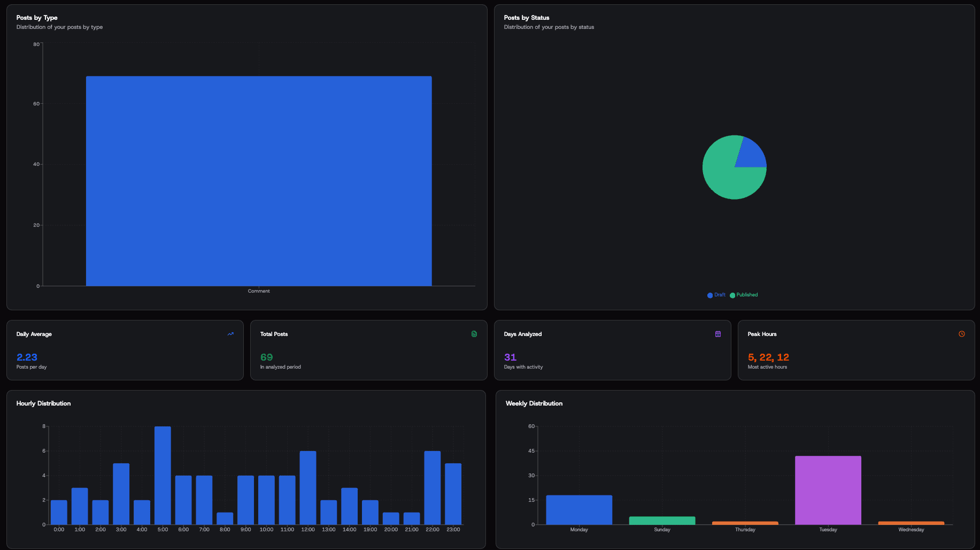Click the Posts by Status heading
Image resolution: width=980 pixels, height=550 pixels.
point(527,18)
